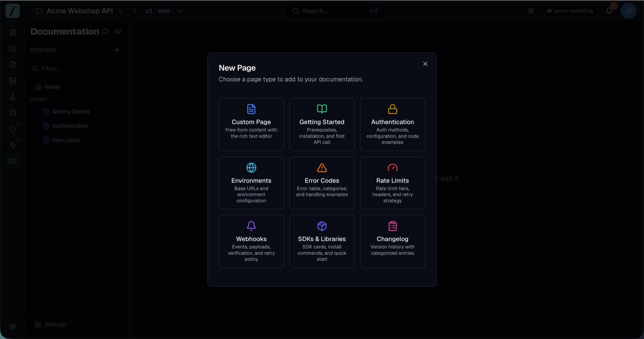Open the notifications bell

[609, 11]
